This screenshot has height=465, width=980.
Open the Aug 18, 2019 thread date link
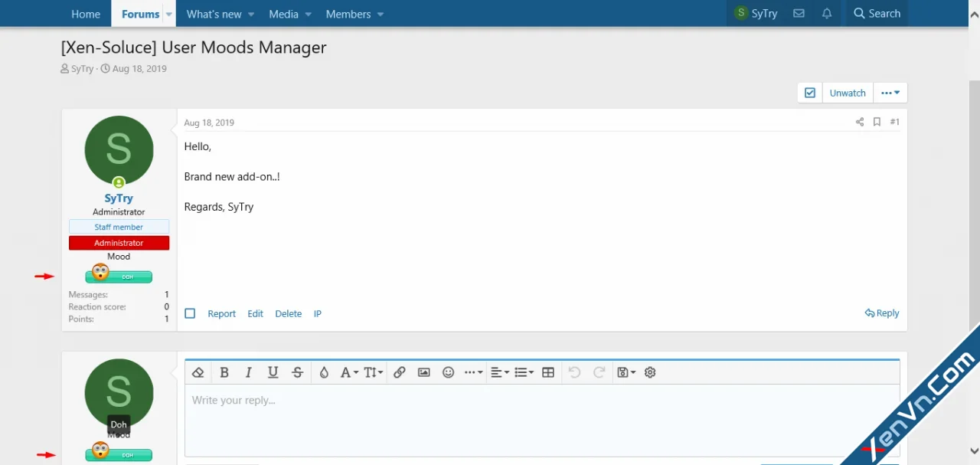point(139,68)
